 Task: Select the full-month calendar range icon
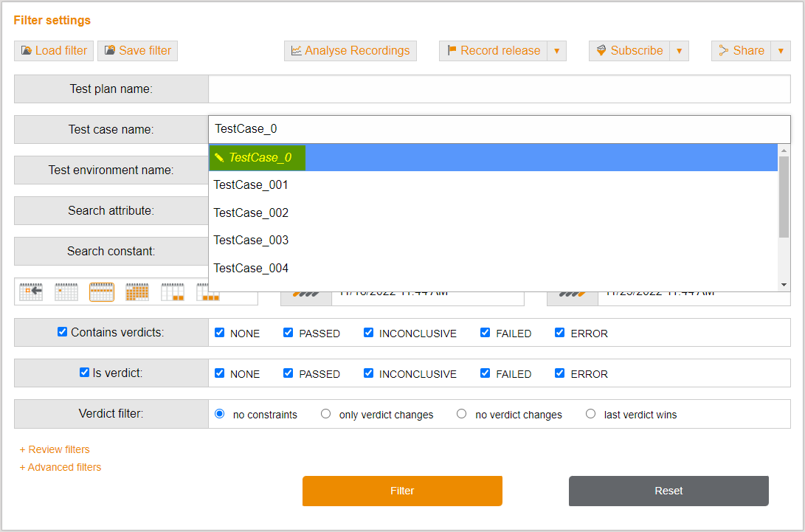coord(137,292)
